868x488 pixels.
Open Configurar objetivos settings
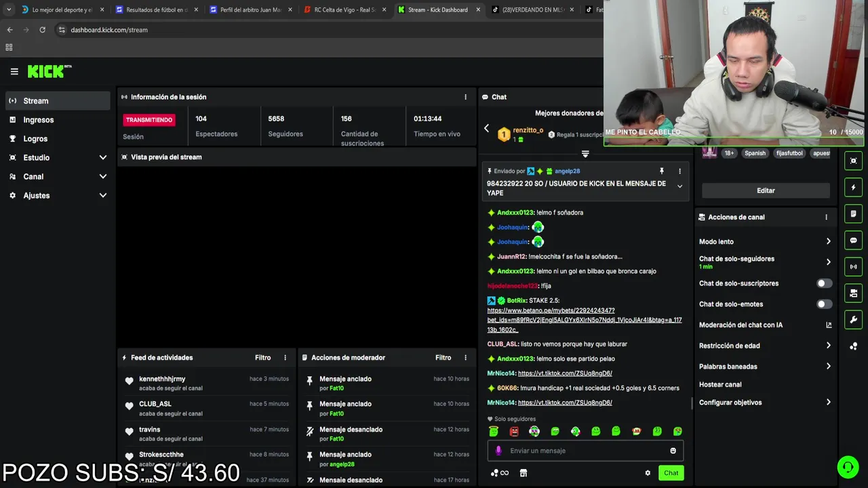765,403
